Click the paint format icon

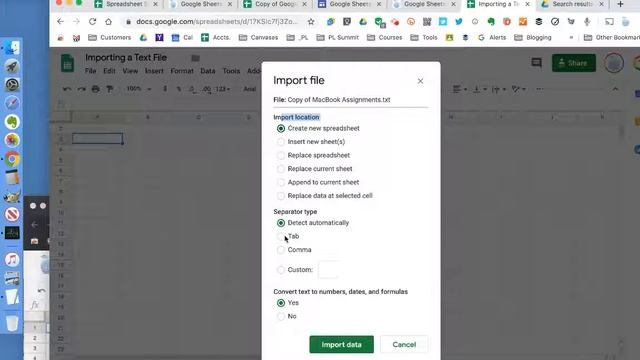click(x=110, y=89)
